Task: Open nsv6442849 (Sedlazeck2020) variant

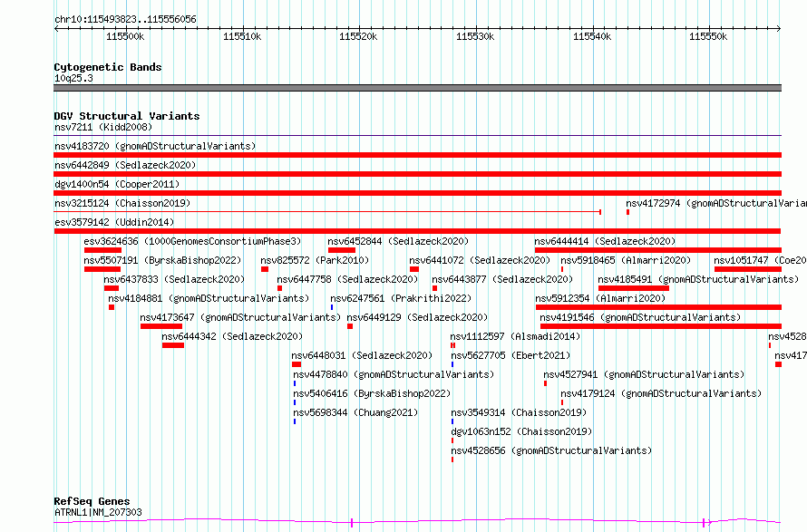Action: click(125, 165)
